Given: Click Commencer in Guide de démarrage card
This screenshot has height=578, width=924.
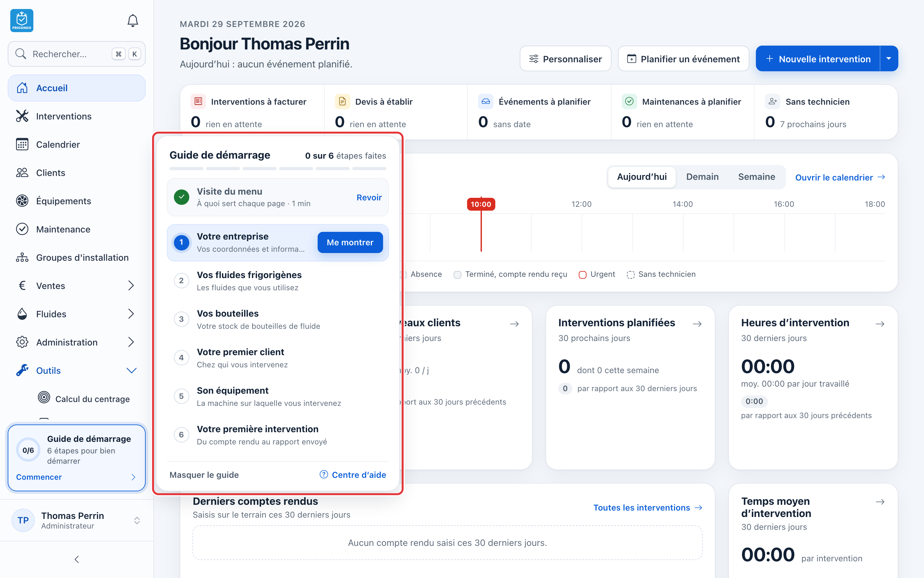Looking at the screenshot, I should tap(76, 477).
